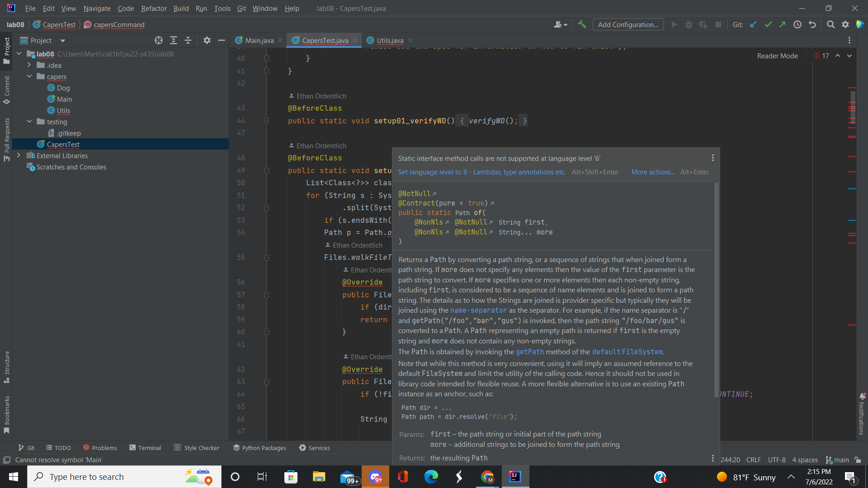
Task: Click Search Everywhere magnifier icon
Action: click(x=830, y=24)
